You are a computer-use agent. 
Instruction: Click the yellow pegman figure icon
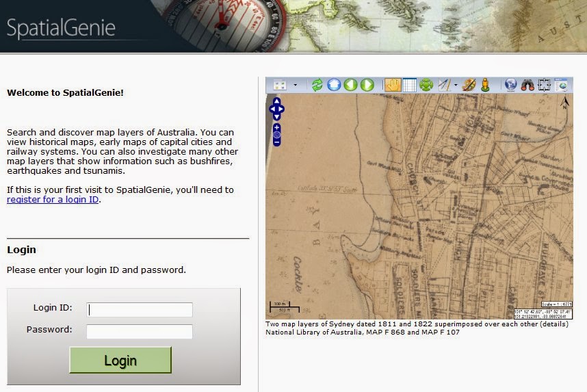click(485, 85)
